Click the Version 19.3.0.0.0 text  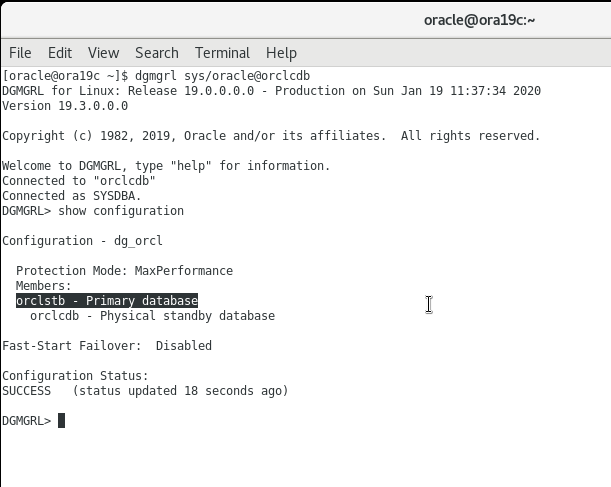65,106
